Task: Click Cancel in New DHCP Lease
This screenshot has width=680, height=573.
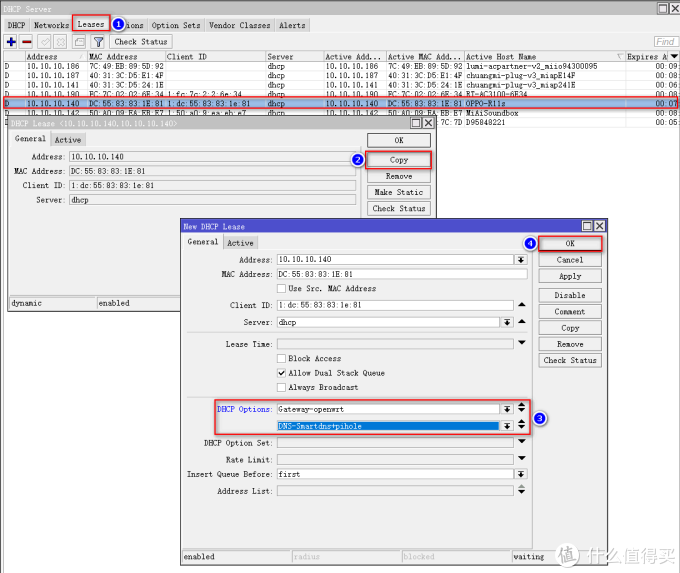Action: point(570,260)
